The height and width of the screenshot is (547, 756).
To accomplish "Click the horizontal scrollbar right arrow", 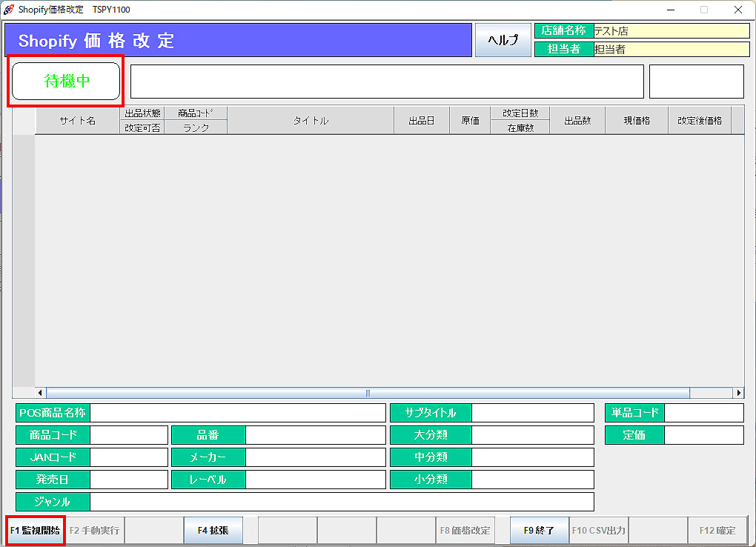I will click(x=738, y=393).
